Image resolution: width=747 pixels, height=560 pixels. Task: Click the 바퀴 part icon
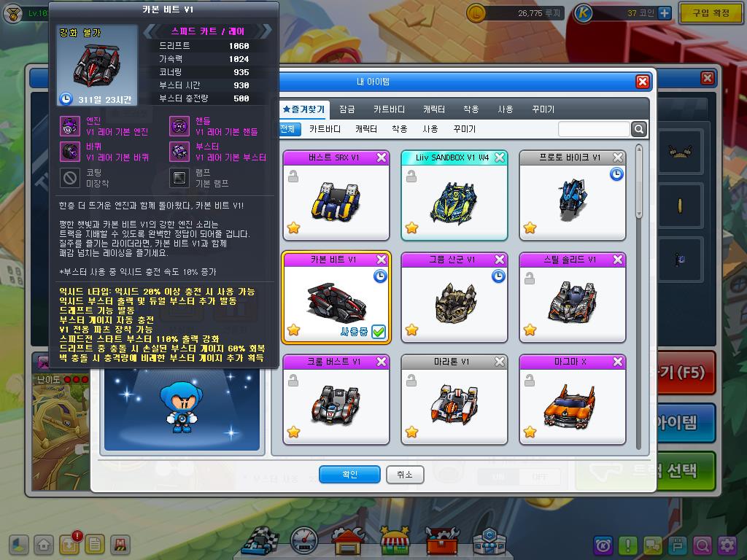tap(70, 152)
